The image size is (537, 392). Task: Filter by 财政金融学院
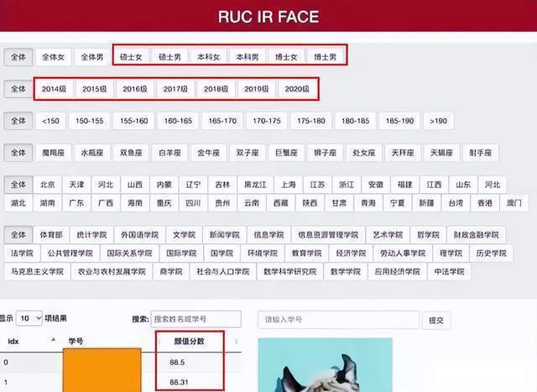pyautogui.click(x=477, y=235)
